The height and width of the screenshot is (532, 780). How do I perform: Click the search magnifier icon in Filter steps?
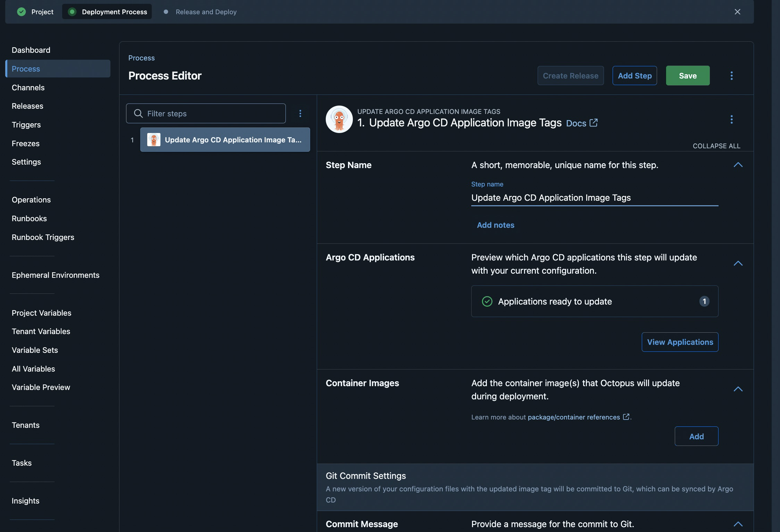(138, 114)
